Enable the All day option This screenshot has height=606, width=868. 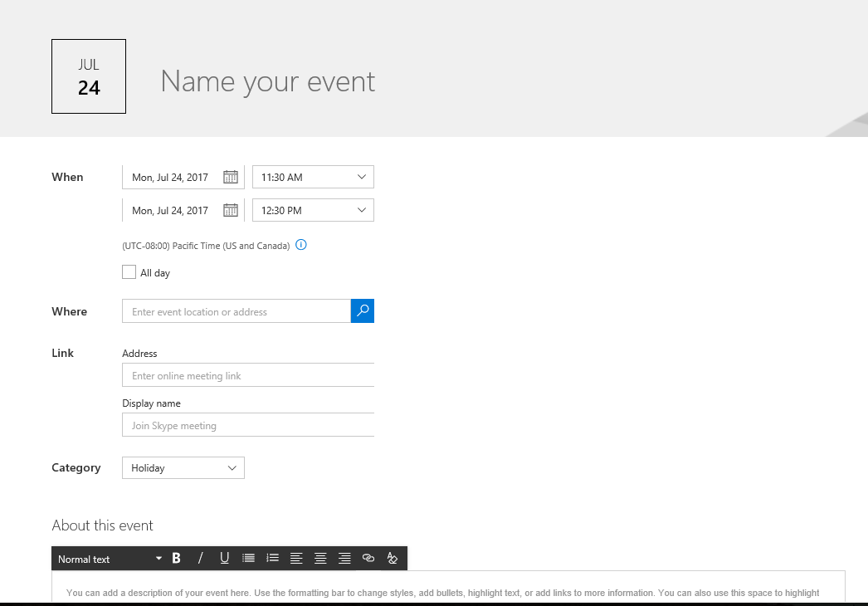pos(129,271)
